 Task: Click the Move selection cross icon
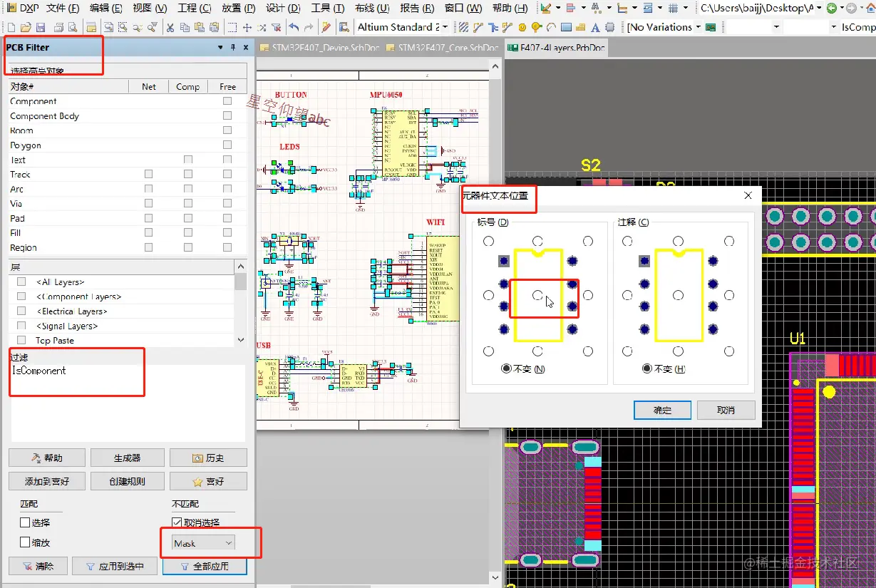tap(247, 27)
